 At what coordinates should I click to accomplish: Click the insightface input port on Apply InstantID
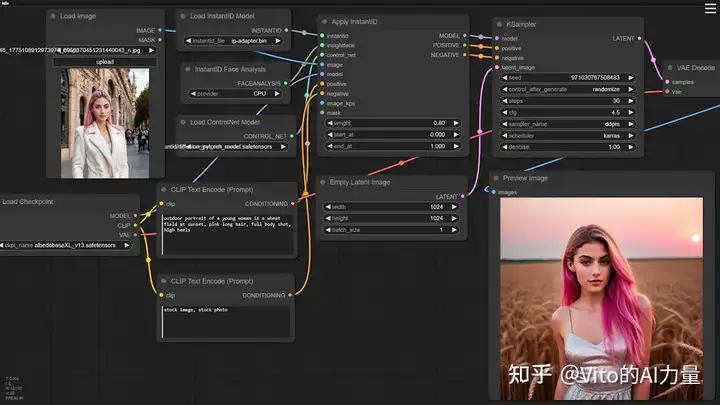pos(322,45)
